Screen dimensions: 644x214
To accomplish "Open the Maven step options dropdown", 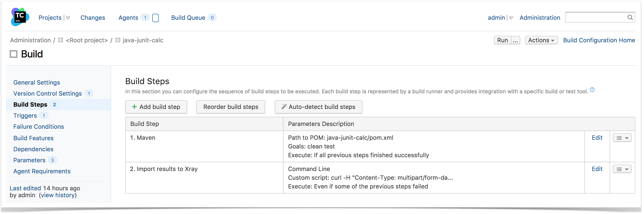I will coord(622,138).
